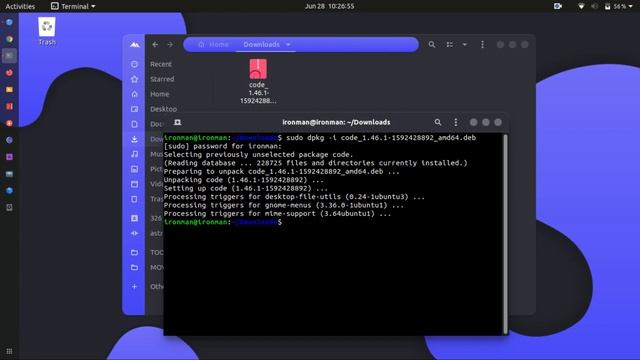
Task: Click 'Processing triggers for mime-support' line
Action: tap(277, 214)
